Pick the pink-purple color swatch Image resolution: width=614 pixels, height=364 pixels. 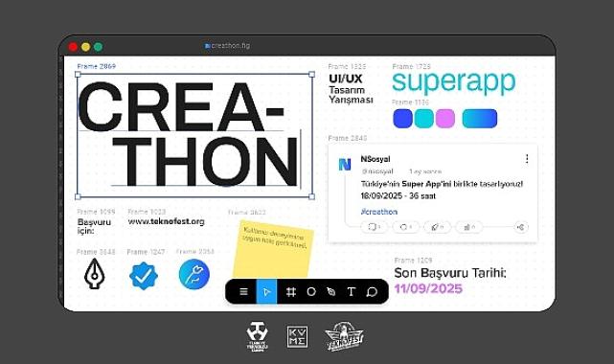[x=445, y=119]
